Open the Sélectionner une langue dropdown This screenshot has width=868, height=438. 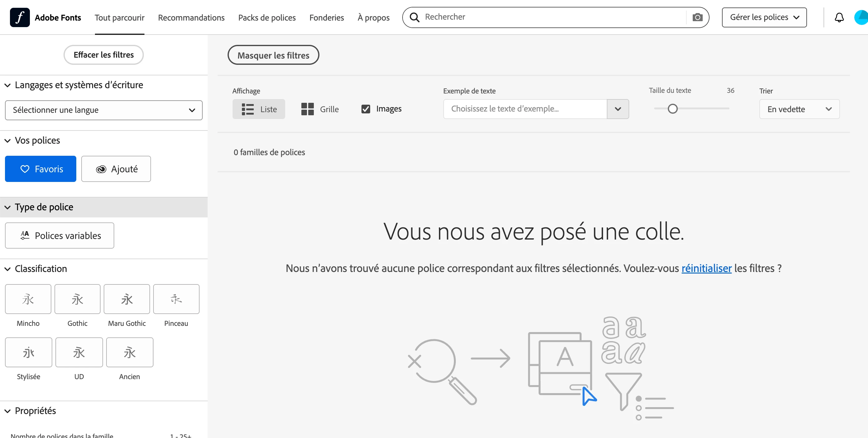(x=103, y=110)
